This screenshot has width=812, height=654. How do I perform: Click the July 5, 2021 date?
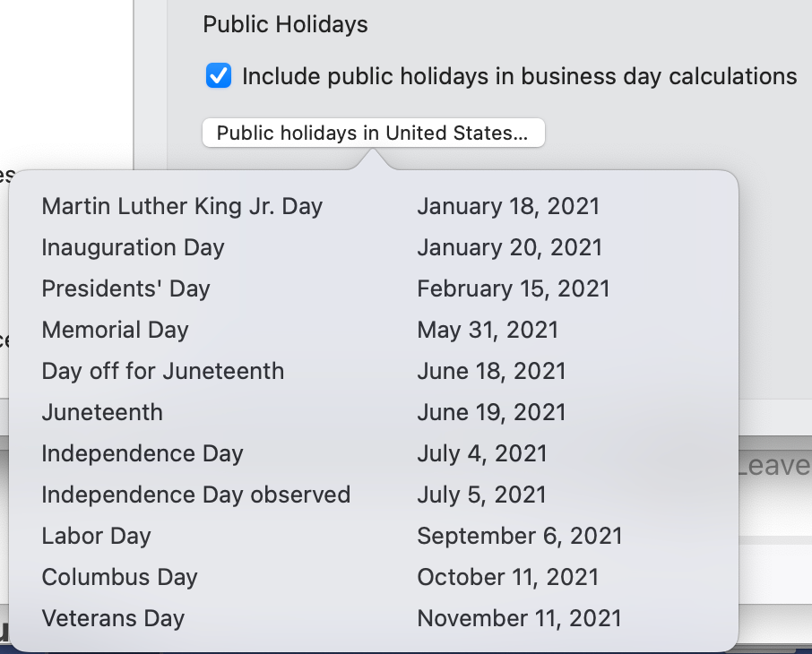[x=481, y=495]
